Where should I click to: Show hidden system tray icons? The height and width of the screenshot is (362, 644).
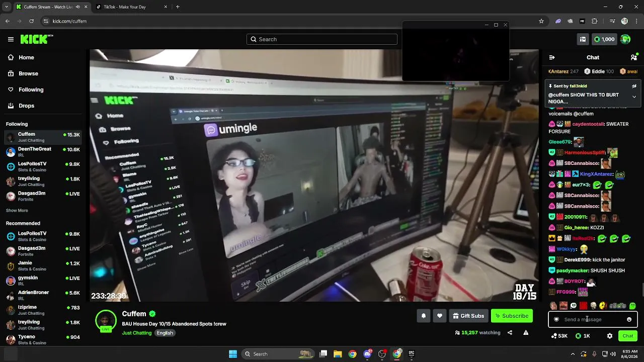573,354
